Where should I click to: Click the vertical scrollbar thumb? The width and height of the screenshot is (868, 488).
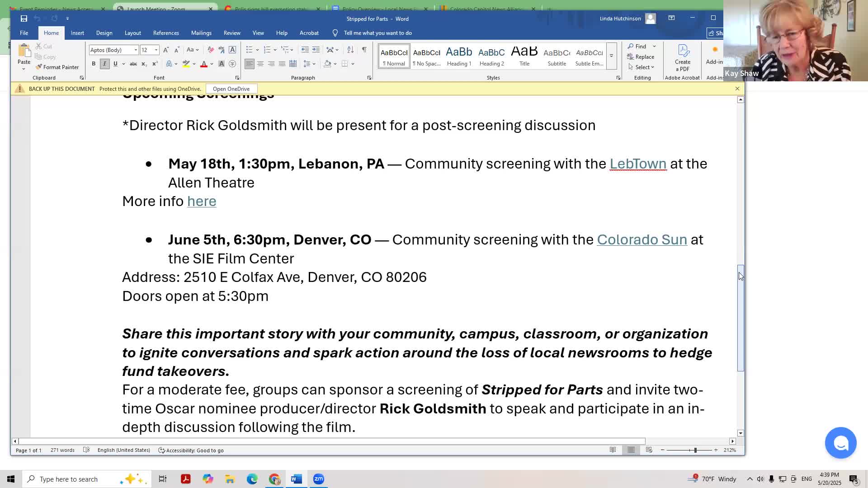[x=741, y=318]
